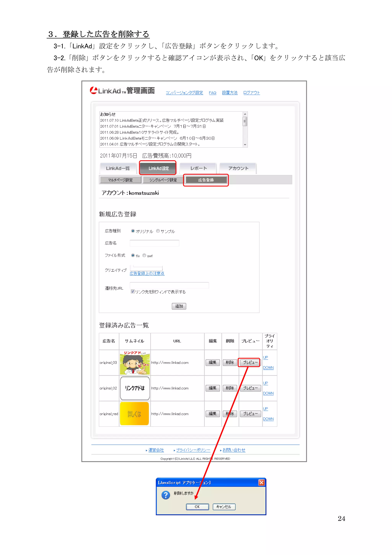Click original_03 thumbnail image

click(135, 363)
